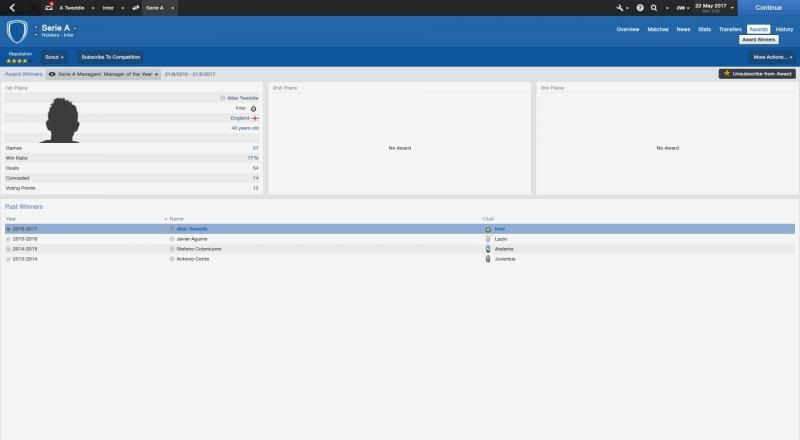Select the Awards tab
The width and height of the screenshot is (800, 440).
point(759,29)
